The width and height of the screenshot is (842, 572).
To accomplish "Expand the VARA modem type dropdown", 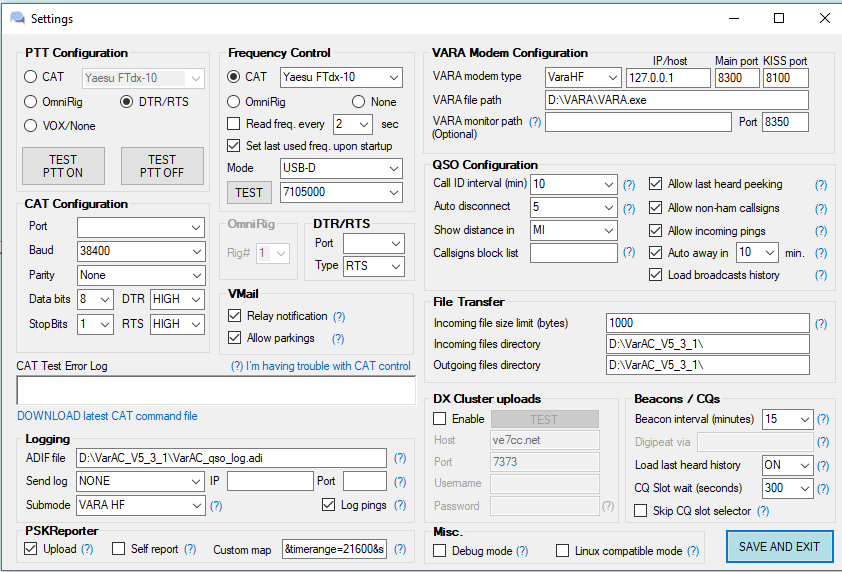I will 582,77.
